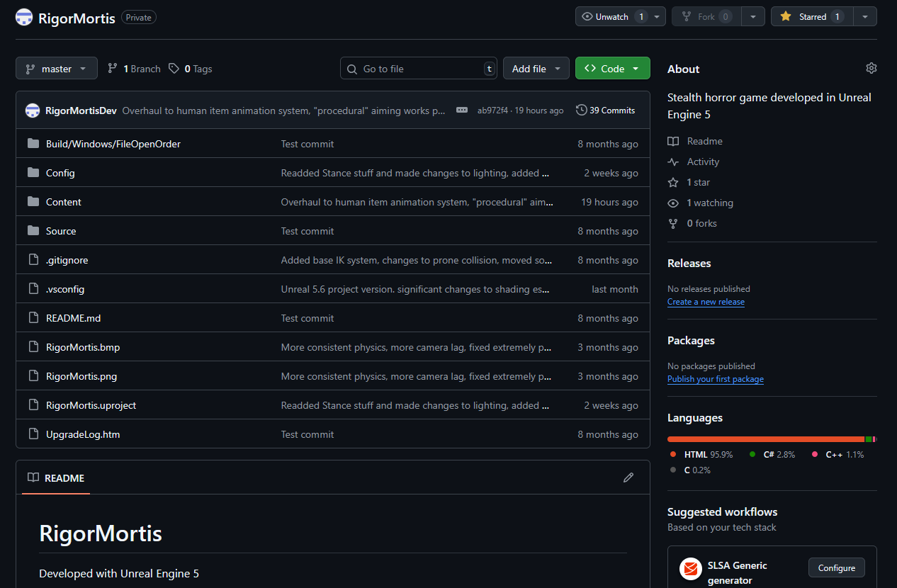Image resolution: width=897 pixels, height=588 pixels.
Task: Open the Releases section heading
Action: click(689, 263)
